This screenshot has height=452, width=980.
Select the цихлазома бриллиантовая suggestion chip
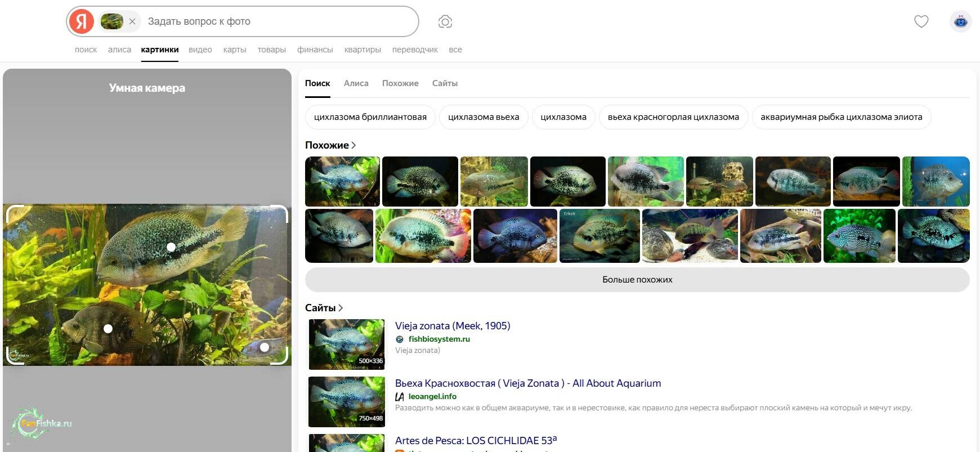[370, 117]
